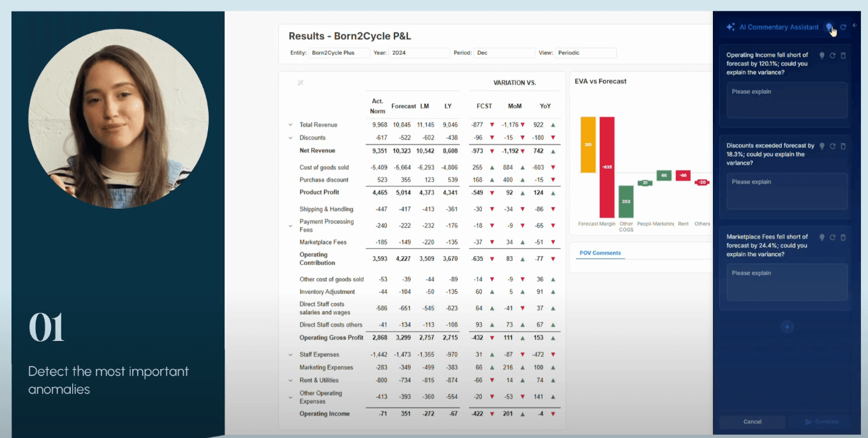The height and width of the screenshot is (438, 868).
Task: Regenerate the Marketplace Fees question
Action: 832,238
